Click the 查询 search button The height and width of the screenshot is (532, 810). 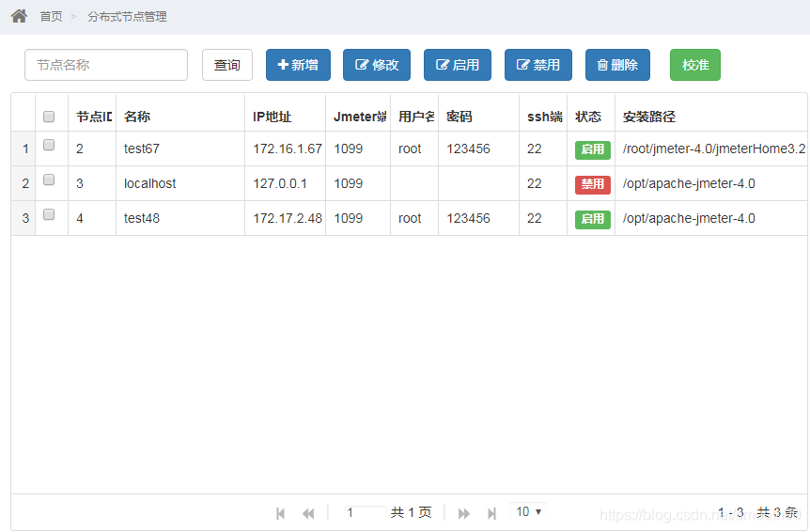(x=227, y=65)
